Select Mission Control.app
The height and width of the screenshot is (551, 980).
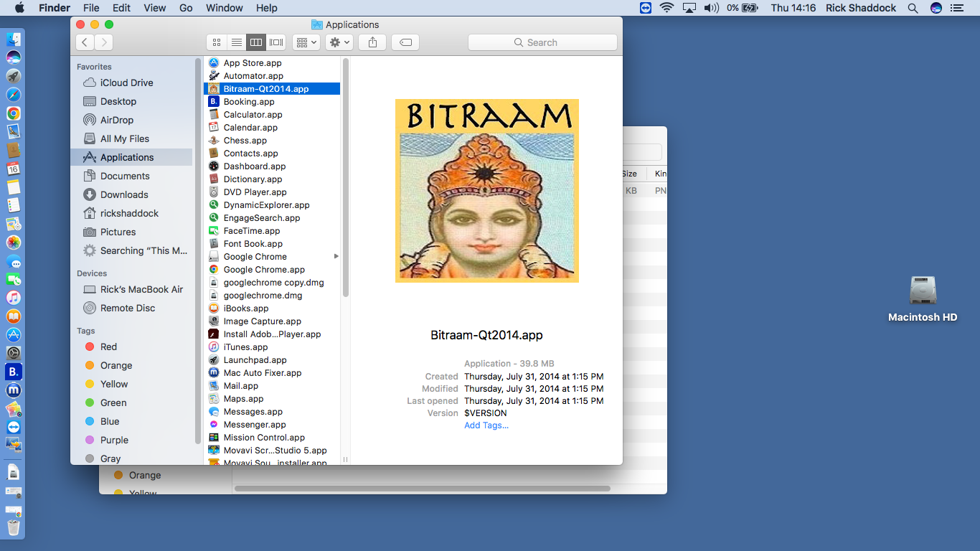click(x=264, y=438)
